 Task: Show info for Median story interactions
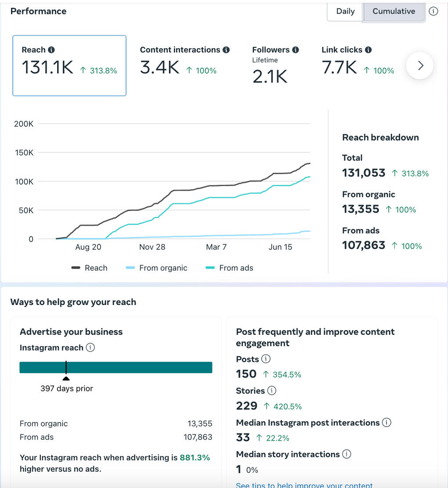point(347,454)
